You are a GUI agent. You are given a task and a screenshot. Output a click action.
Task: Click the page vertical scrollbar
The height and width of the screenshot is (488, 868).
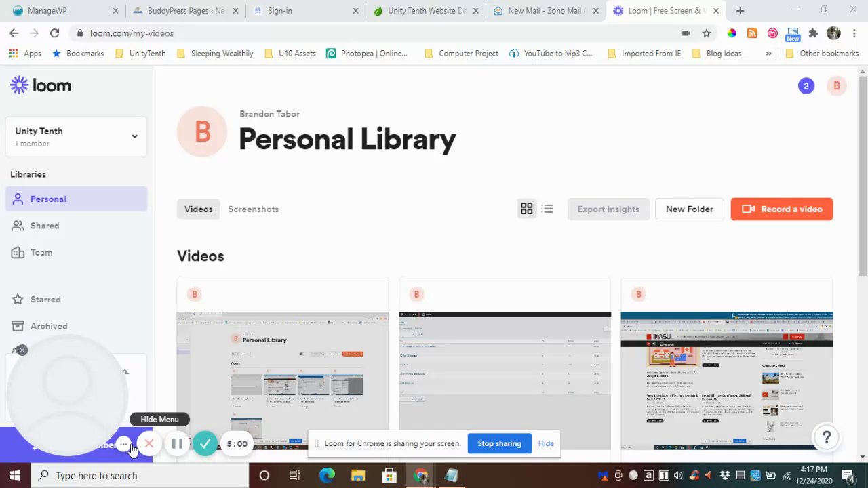pyautogui.click(x=862, y=176)
